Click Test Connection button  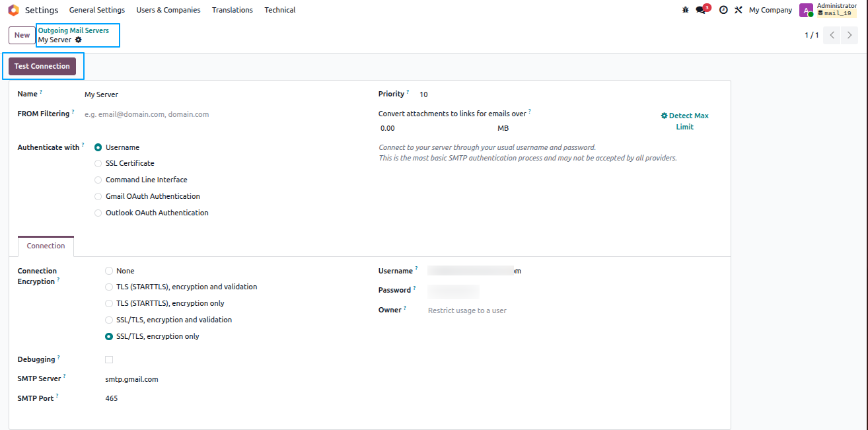[42, 66]
